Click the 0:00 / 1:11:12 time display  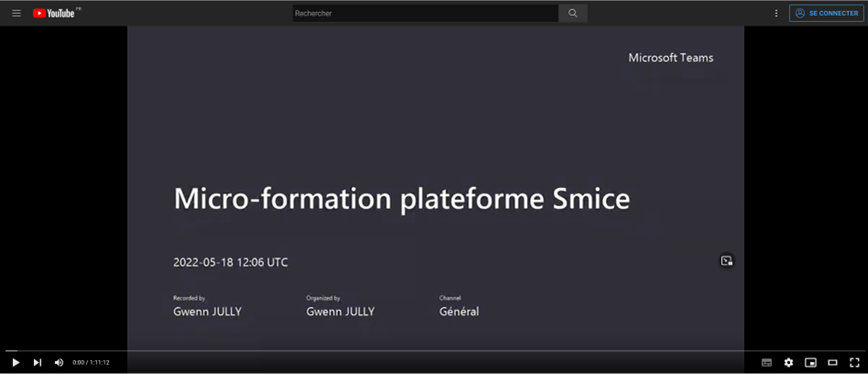coord(91,363)
